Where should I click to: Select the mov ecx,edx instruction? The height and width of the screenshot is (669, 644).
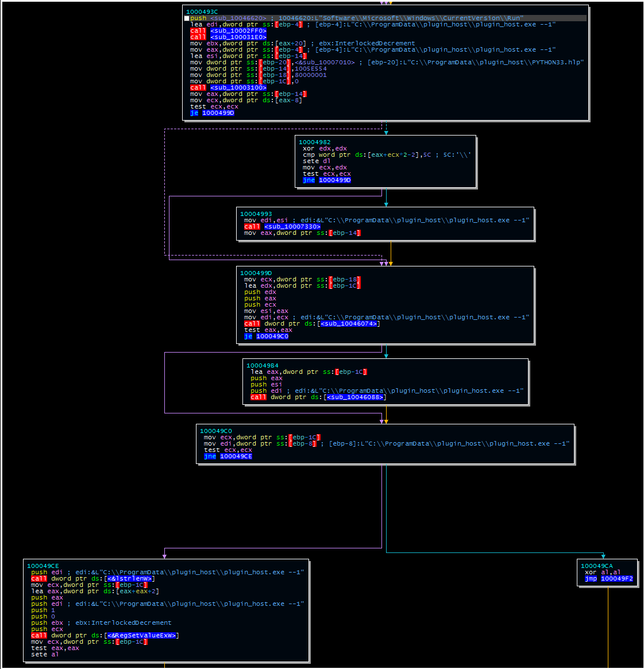[x=325, y=167]
